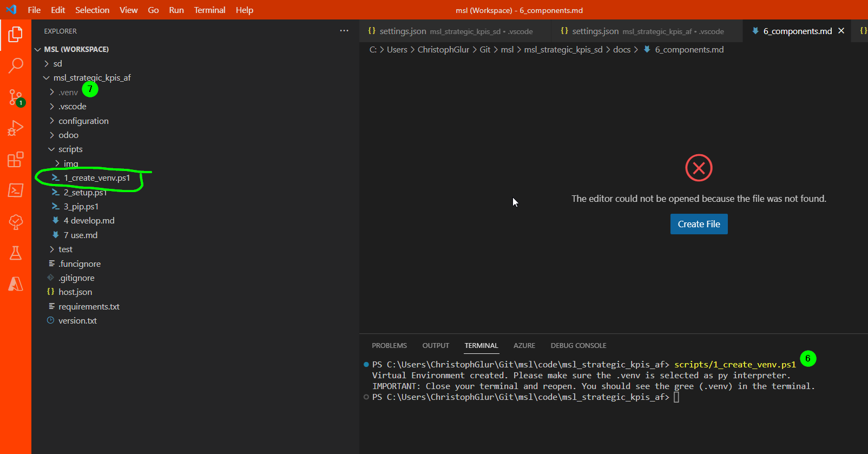Open Explorer more actions ellipsis
This screenshot has height=454, width=868.
[x=344, y=31]
